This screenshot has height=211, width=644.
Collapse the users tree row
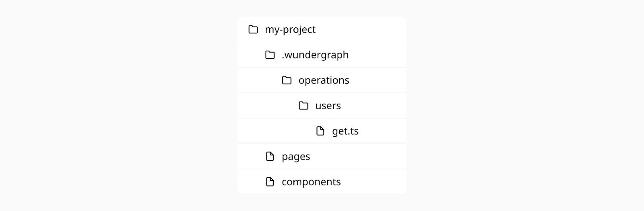322,105
